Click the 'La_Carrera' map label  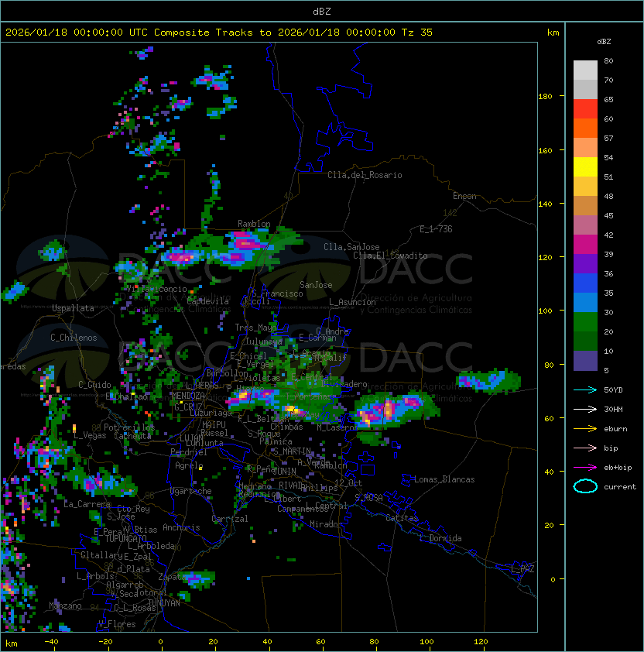[x=87, y=504]
